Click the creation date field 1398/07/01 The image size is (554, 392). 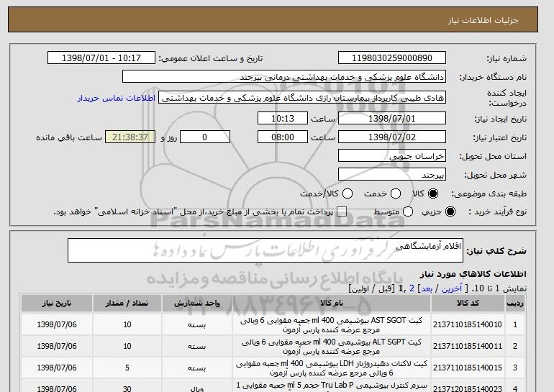click(392, 118)
